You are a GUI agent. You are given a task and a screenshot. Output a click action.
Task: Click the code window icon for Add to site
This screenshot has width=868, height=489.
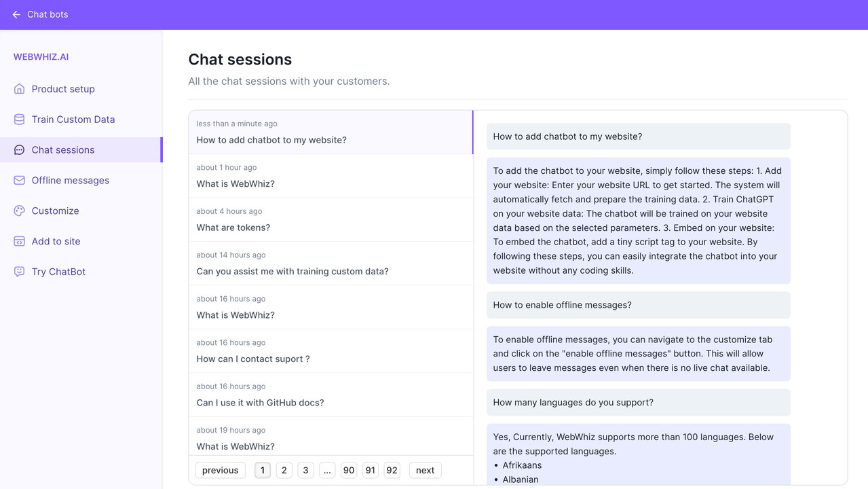(x=19, y=241)
